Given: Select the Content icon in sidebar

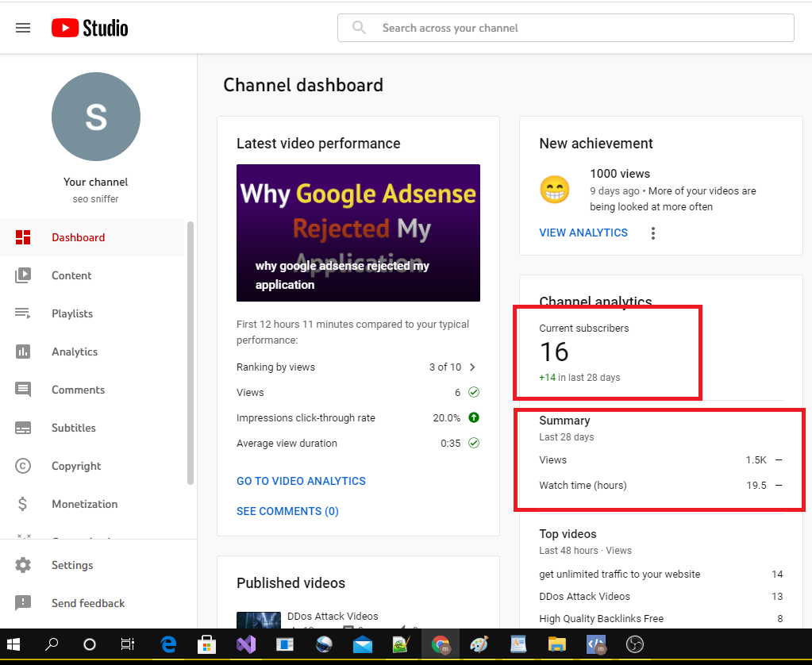Looking at the screenshot, I should click(x=23, y=275).
